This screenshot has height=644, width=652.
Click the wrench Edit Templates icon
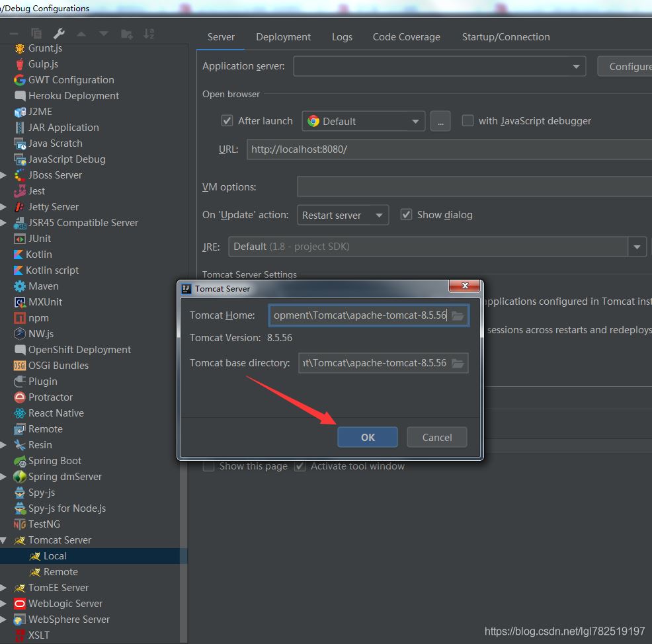pyautogui.click(x=59, y=33)
